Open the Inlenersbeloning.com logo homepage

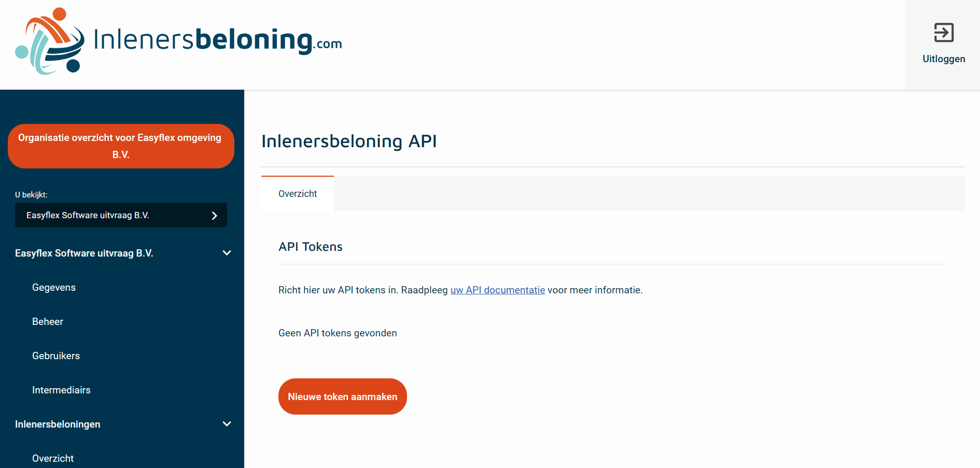[179, 41]
